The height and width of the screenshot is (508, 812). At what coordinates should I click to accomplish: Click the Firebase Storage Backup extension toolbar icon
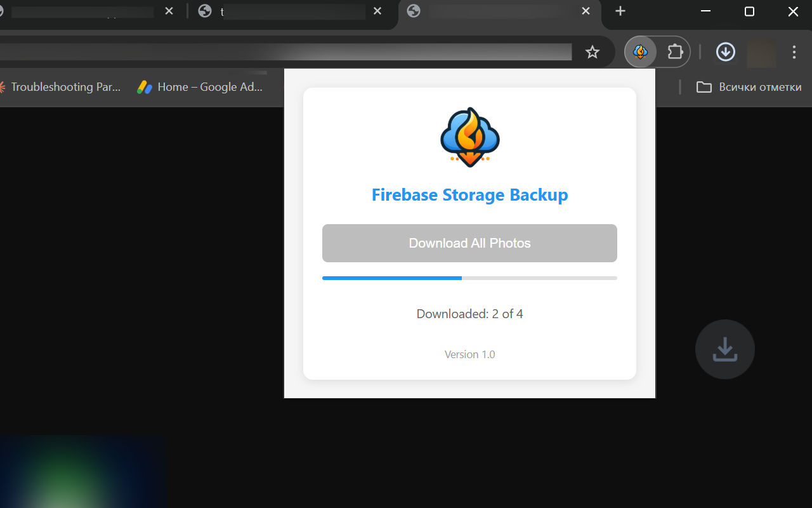point(641,52)
